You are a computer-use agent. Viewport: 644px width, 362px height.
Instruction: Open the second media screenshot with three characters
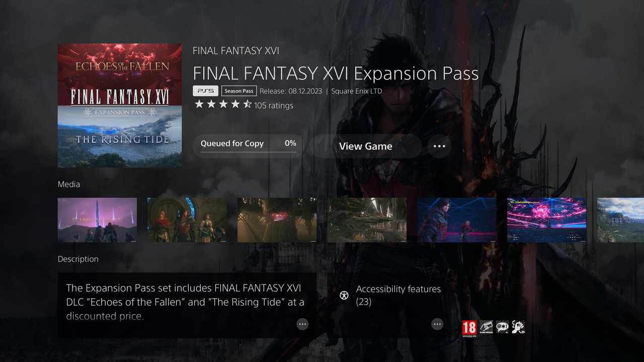187,220
